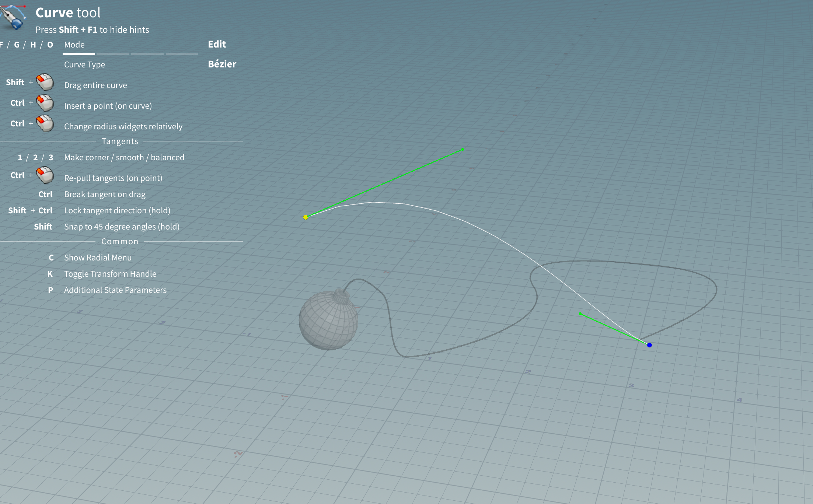Select the first highlighted Mode segment
The width and height of the screenshot is (813, 504).
click(78, 54)
